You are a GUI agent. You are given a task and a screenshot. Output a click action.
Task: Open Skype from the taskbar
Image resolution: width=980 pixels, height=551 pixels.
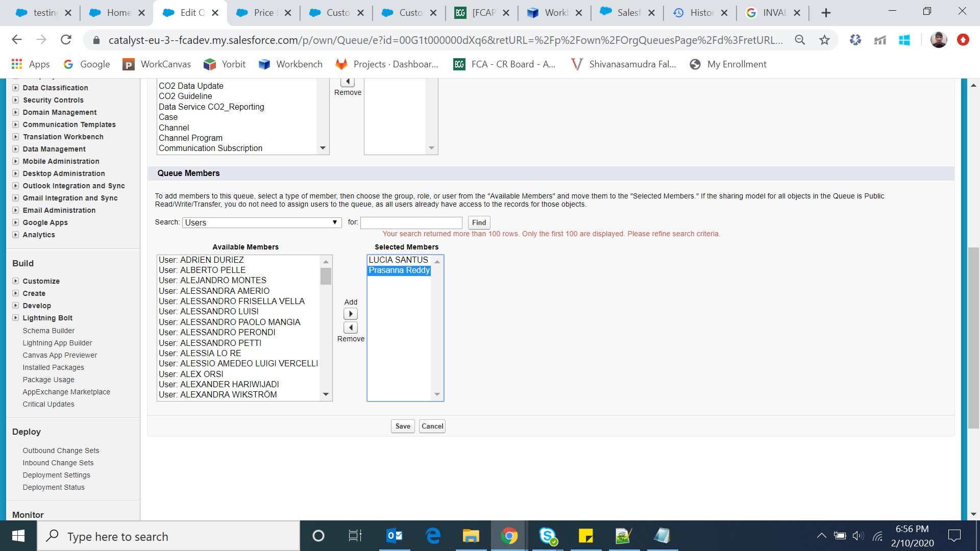click(x=548, y=536)
